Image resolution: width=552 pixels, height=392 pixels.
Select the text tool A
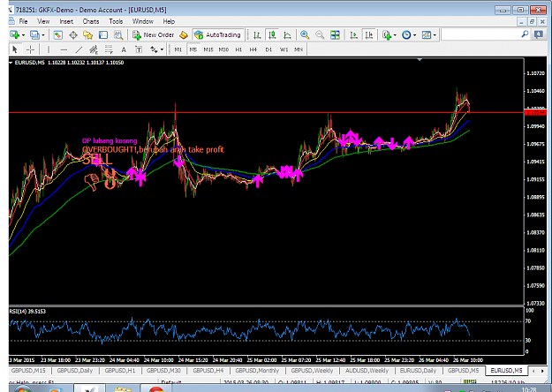tap(124, 49)
